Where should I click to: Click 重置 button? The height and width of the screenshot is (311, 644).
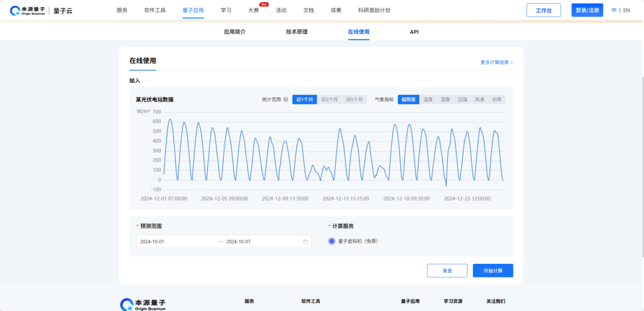coord(447,270)
